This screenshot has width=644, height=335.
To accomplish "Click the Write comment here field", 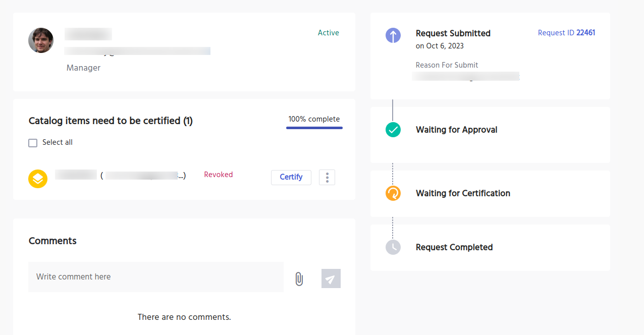I will 155,277.
